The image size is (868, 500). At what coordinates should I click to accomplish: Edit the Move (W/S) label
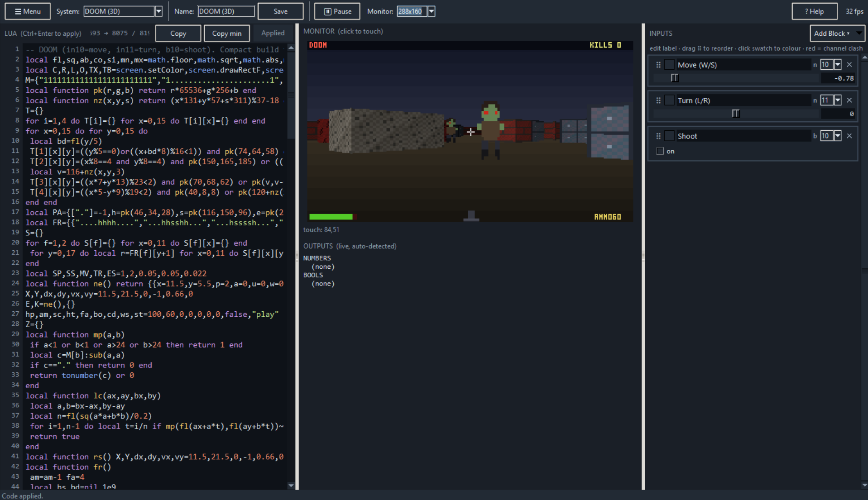[x=743, y=65]
